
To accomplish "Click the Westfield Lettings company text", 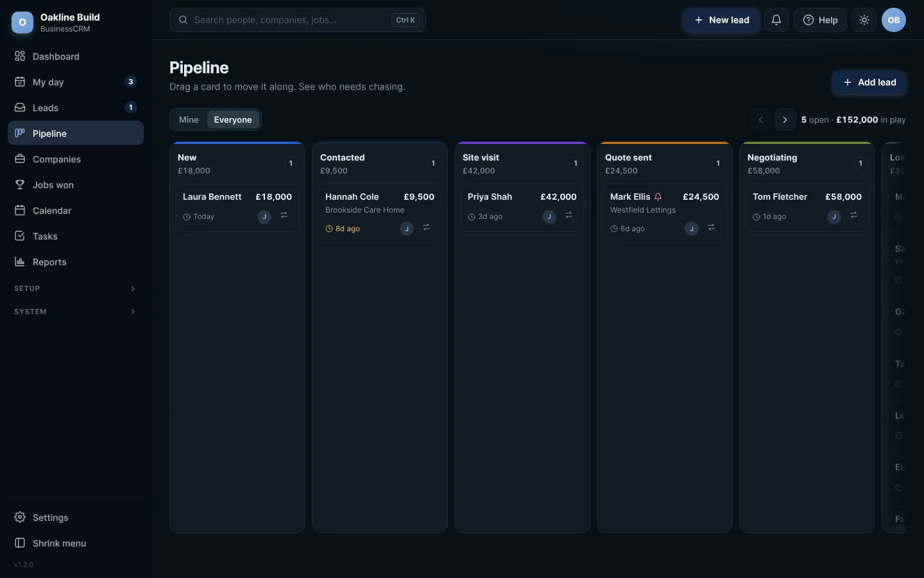I will [643, 210].
